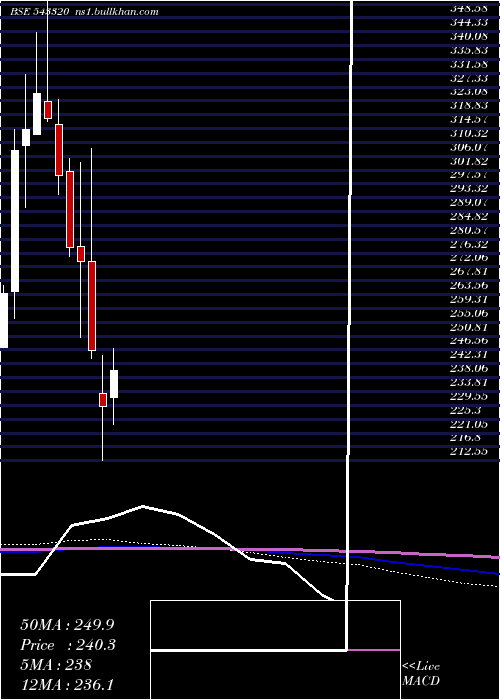
Task: Click the long red candle ending near 246
Action: point(92,306)
